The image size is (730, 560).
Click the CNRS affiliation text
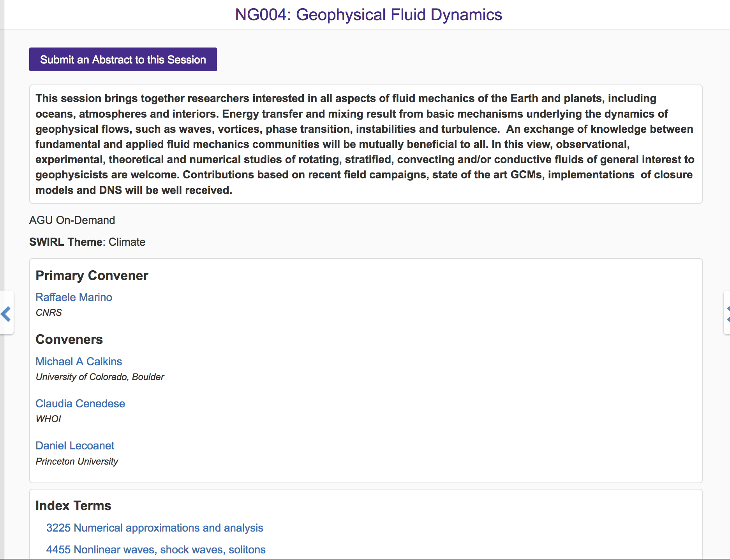click(49, 313)
